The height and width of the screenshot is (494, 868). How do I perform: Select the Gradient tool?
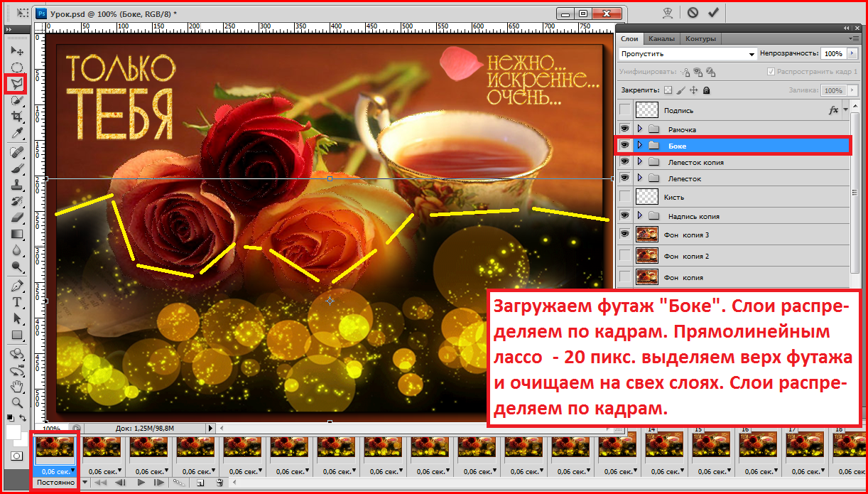click(17, 234)
